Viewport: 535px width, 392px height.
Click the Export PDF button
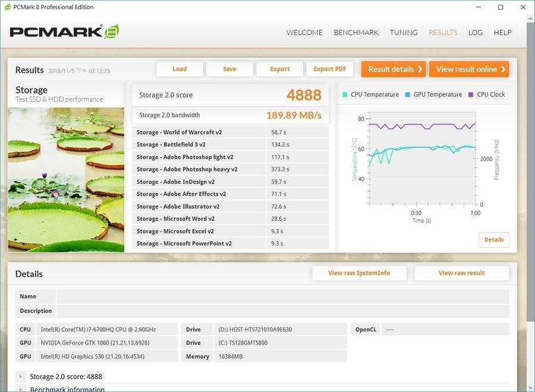(x=329, y=69)
